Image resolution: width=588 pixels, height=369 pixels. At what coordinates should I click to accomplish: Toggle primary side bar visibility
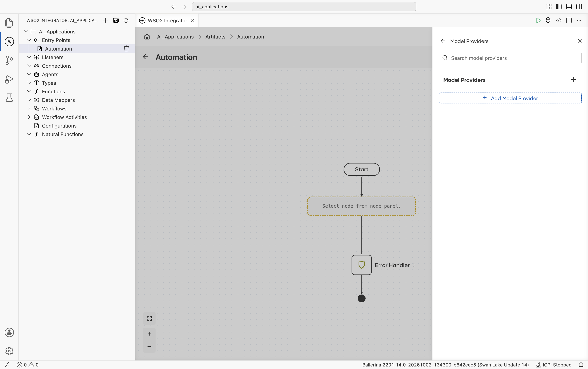[x=559, y=7]
